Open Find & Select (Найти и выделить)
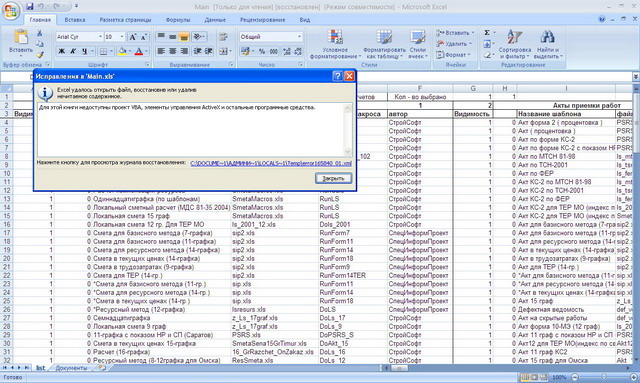 pos(548,44)
